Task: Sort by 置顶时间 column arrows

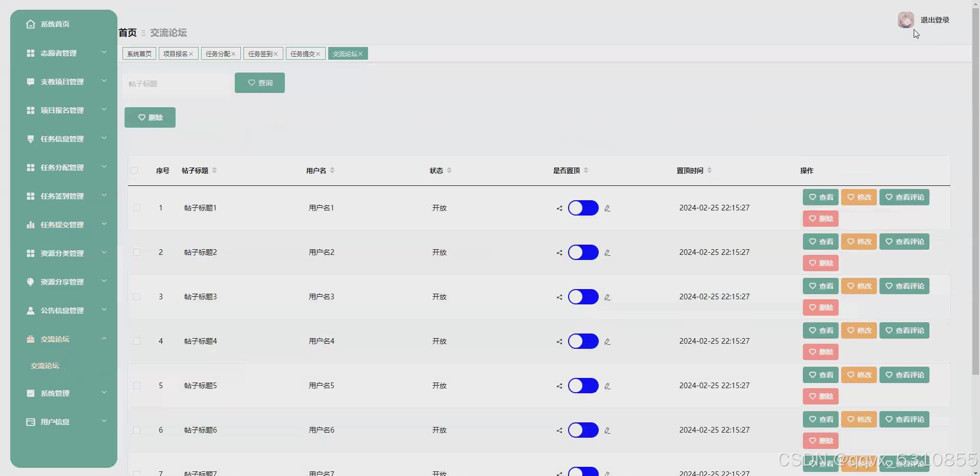Action: tap(709, 171)
